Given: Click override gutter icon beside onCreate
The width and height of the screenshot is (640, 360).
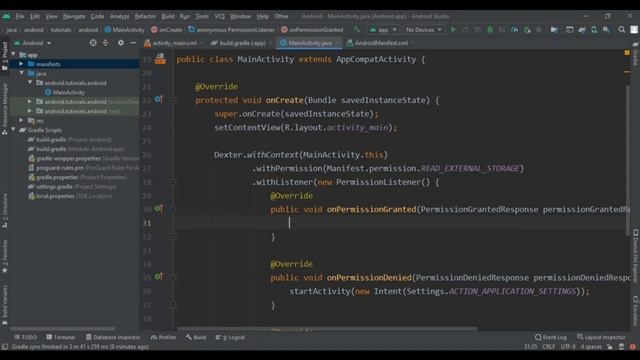Looking at the screenshot, I should 159,100.
